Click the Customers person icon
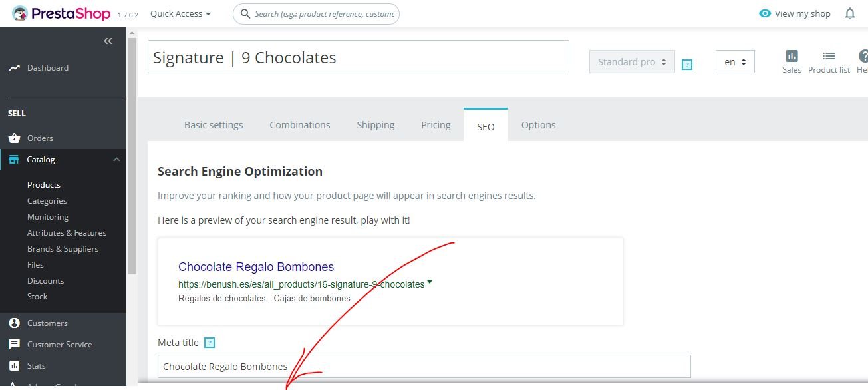Screen dimensions: 868x390 (x=14, y=323)
